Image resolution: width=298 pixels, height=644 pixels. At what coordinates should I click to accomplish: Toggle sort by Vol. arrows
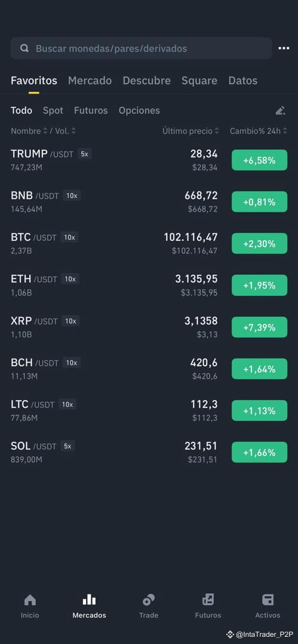pyautogui.click(x=73, y=131)
